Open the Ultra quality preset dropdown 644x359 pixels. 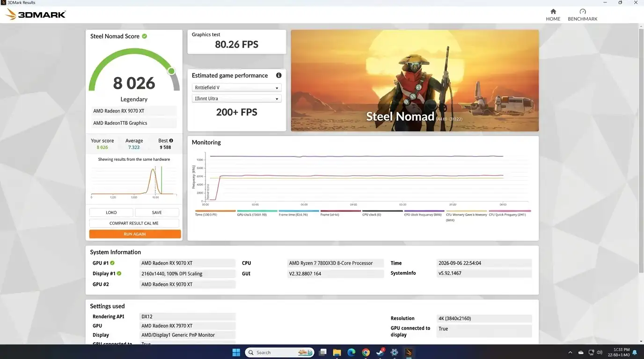[x=236, y=99]
